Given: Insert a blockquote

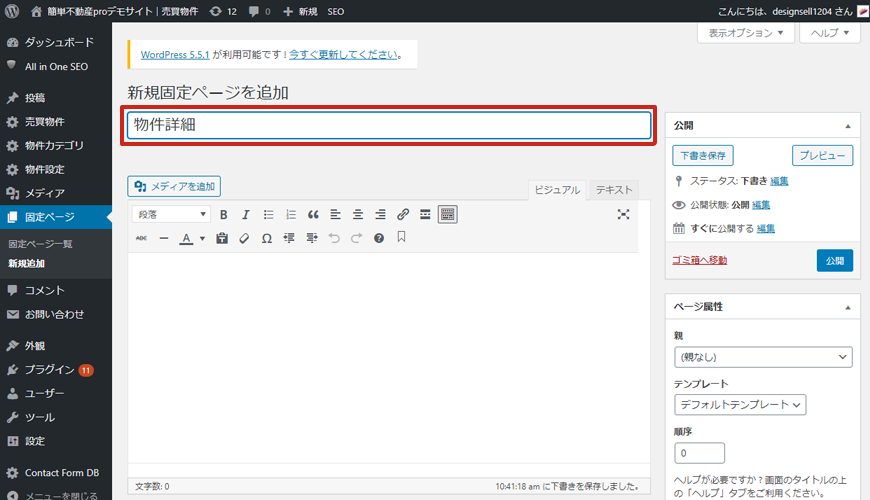Looking at the screenshot, I should (x=313, y=214).
